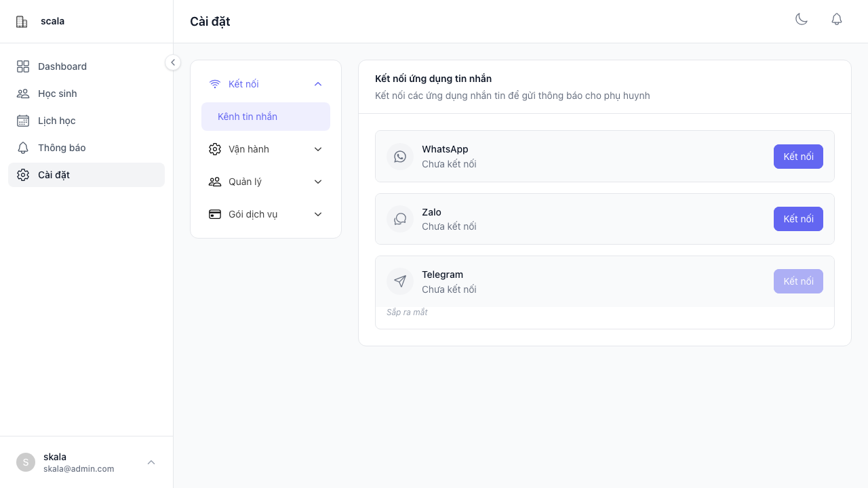Expand the Quản lý section
Viewport: 868px width, 488px height.
pos(318,182)
